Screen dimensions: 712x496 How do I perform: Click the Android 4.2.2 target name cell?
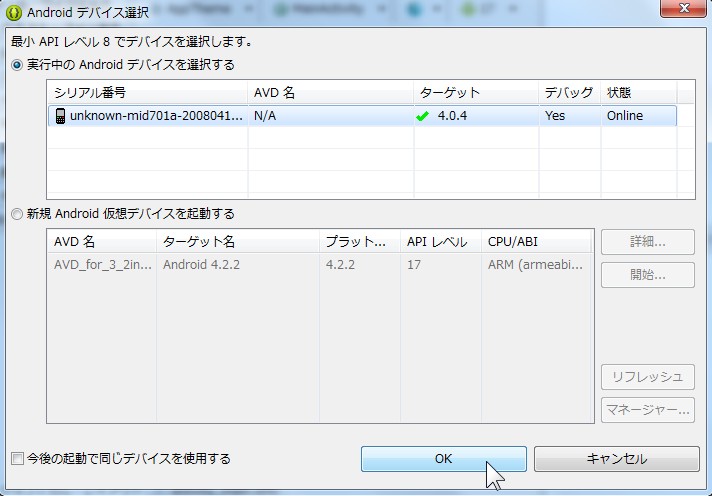point(238,265)
